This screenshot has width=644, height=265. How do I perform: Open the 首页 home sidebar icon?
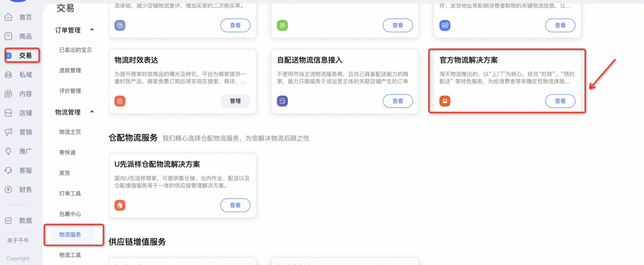pyautogui.click(x=8, y=17)
